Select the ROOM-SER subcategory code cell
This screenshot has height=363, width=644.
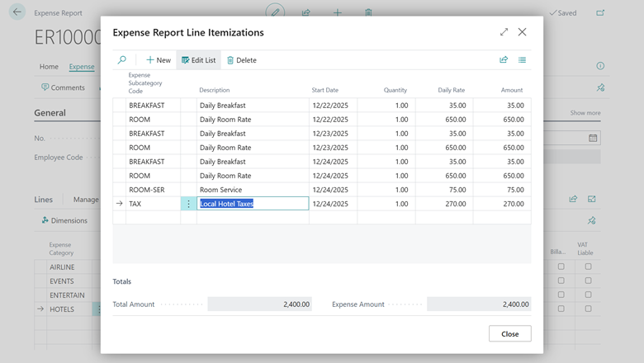coord(153,190)
